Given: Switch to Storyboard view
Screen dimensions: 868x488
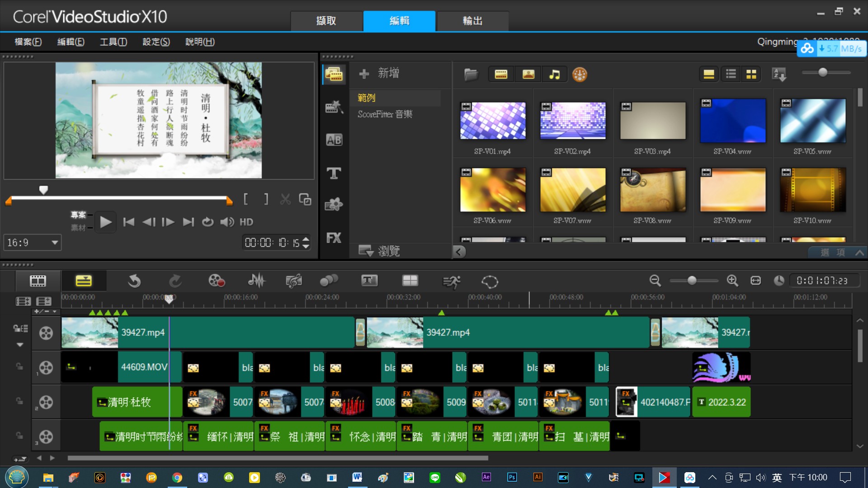Looking at the screenshot, I should (38, 281).
